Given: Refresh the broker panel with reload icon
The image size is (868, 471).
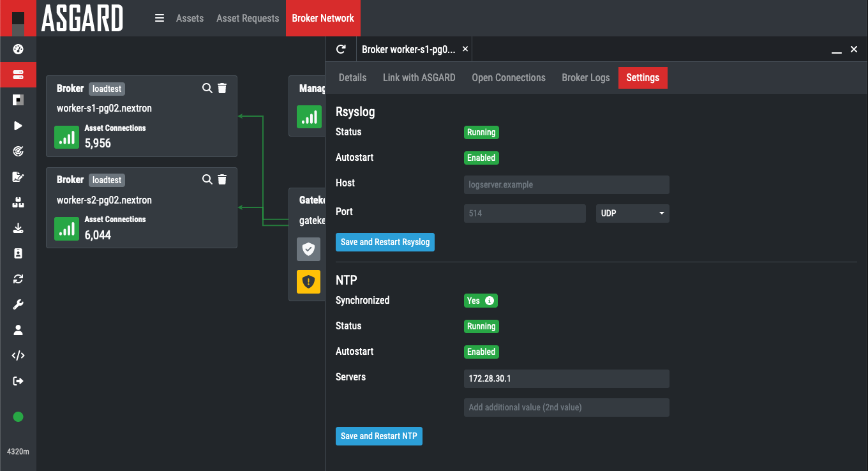Looking at the screenshot, I should coord(341,49).
